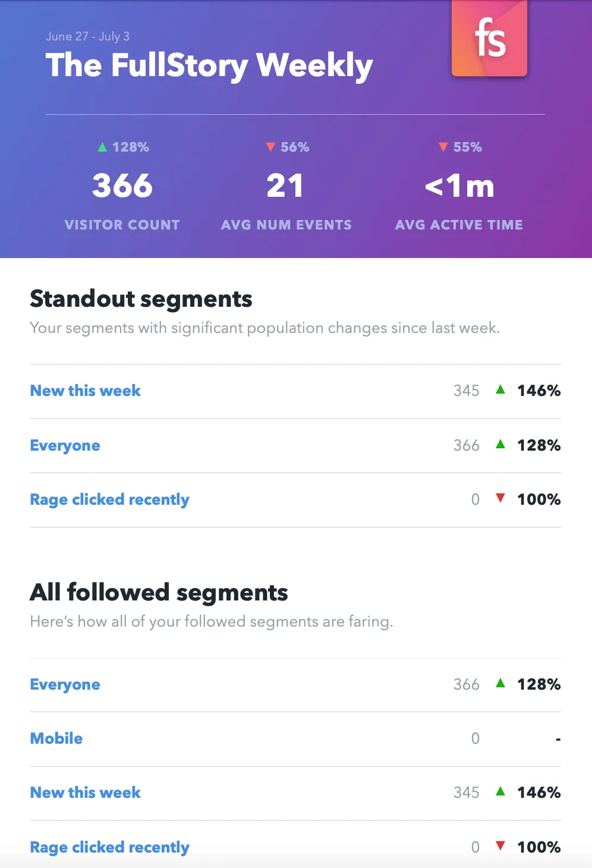The height and width of the screenshot is (868, 592).
Task: Open the Rage clicked recently segment
Action: (109, 499)
